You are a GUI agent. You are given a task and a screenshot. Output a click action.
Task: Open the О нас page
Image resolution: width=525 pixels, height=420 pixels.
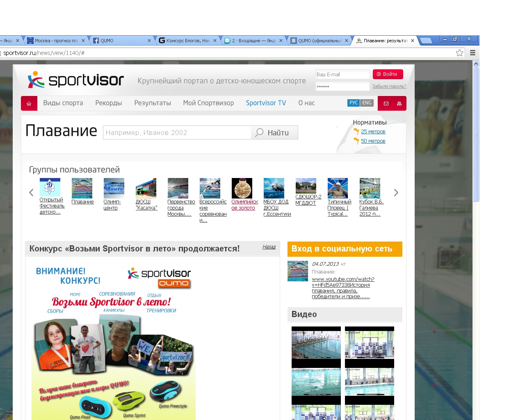[x=306, y=103]
